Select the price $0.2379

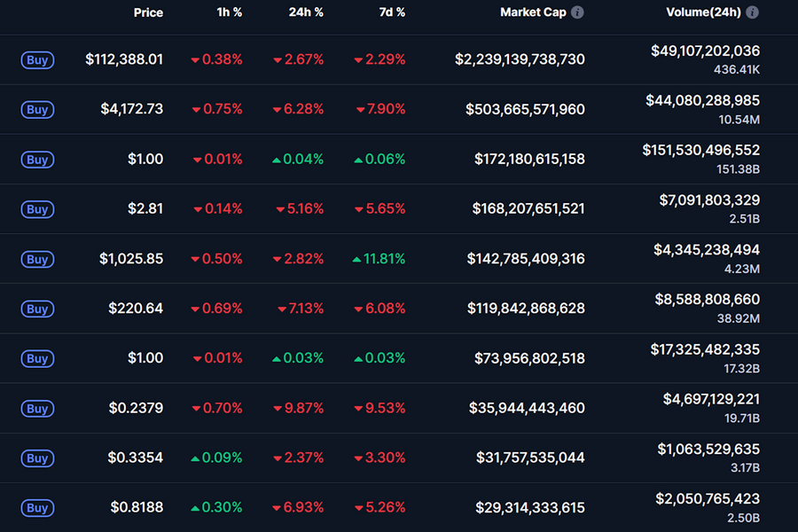point(136,408)
